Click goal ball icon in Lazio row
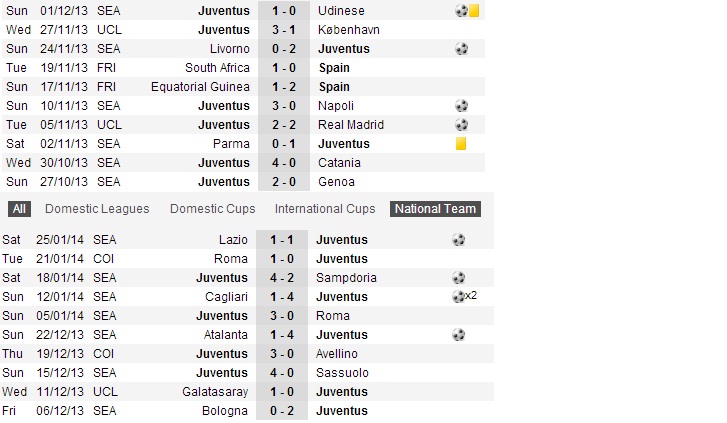Viewport: 727px width, 423px height. (x=458, y=240)
